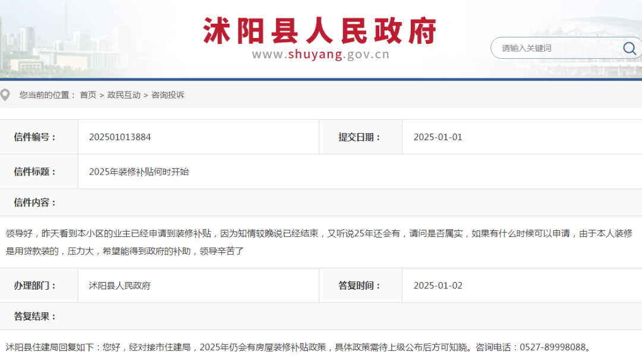Click the 信件编号 label

click(x=35, y=137)
